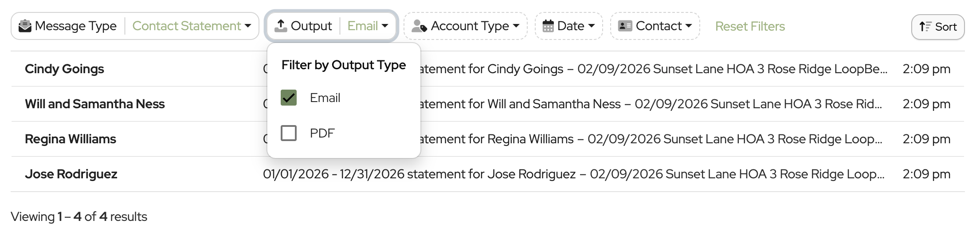Click the Reset Filters link
The image size is (980, 236).
tap(750, 27)
